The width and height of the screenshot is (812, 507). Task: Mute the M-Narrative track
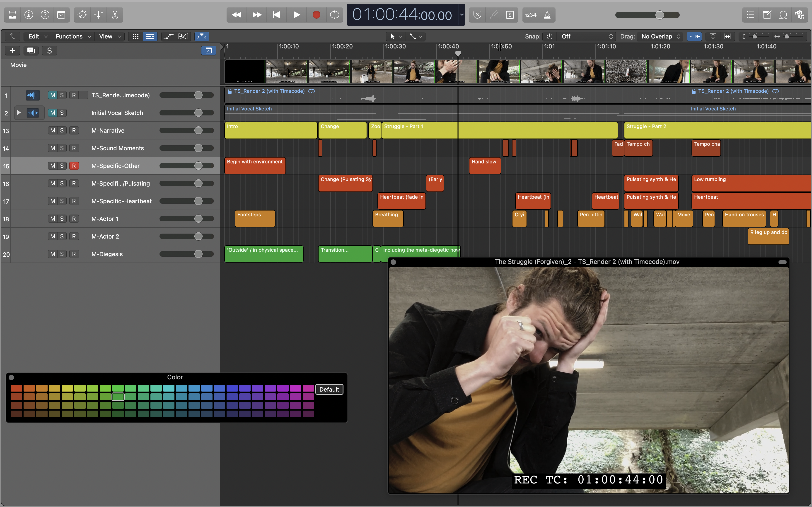(x=53, y=130)
